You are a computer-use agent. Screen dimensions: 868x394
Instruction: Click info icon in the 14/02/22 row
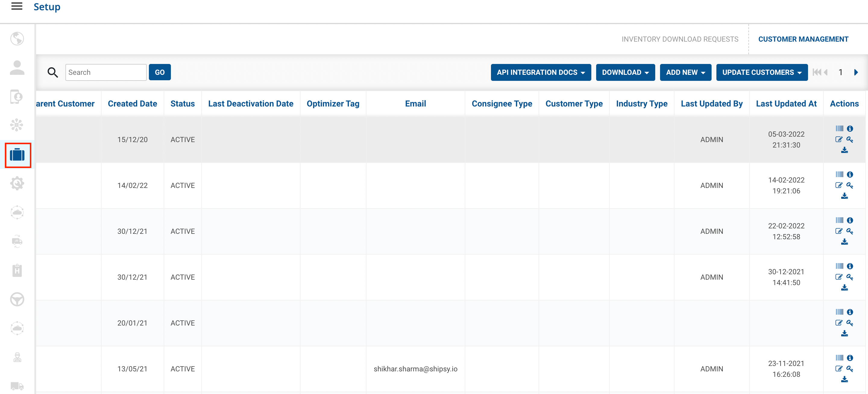[850, 174]
